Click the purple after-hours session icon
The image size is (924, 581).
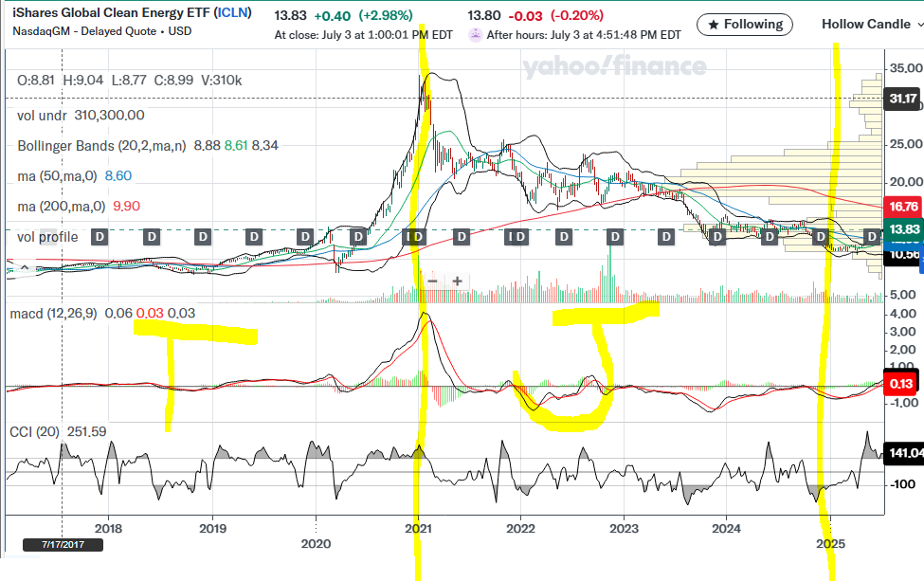click(475, 35)
